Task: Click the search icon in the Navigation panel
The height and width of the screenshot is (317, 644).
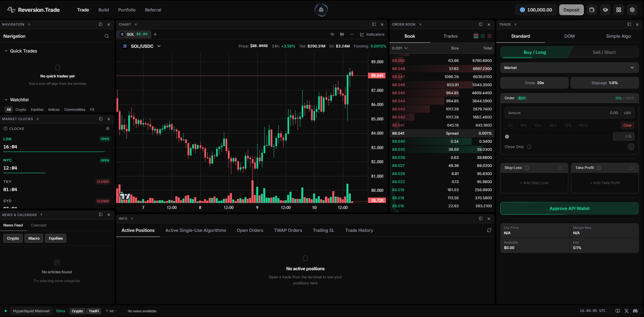Action: pyautogui.click(x=106, y=36)
